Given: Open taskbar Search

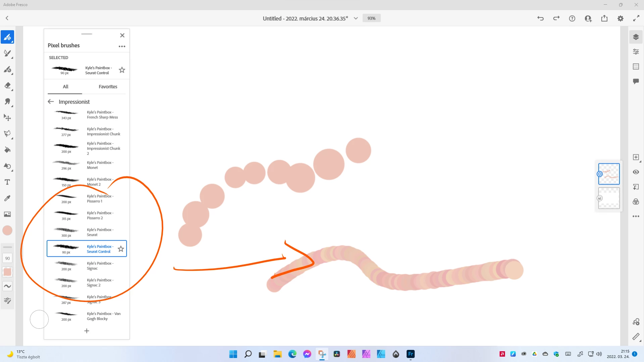Looking at the screenshot, I should coord(248,354).
